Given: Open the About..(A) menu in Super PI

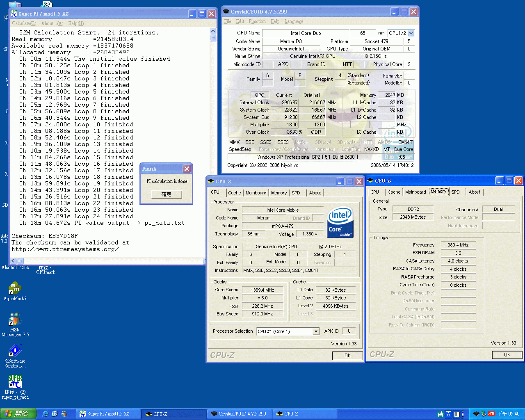Looking at the screenshot, I should point(52,23).
